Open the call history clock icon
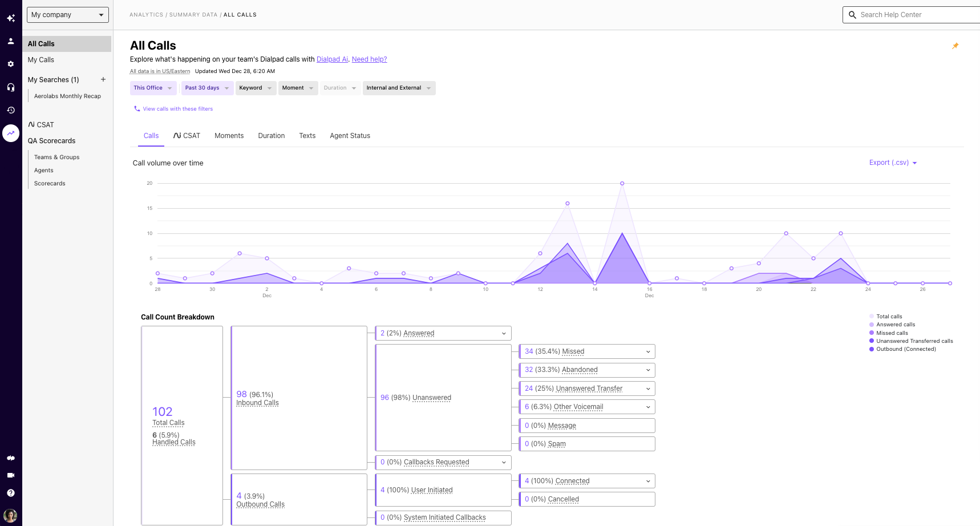The image size is (980, 526). pos(11,110)
